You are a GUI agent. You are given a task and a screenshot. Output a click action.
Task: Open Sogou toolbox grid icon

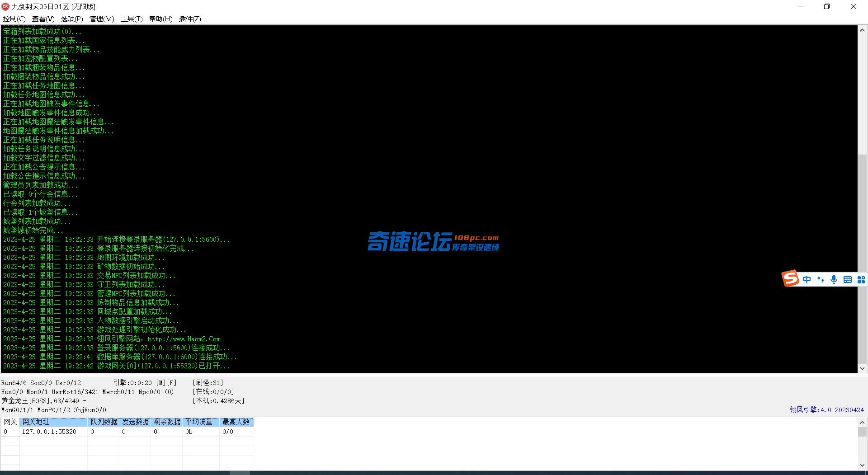click(x=861, y=280)
